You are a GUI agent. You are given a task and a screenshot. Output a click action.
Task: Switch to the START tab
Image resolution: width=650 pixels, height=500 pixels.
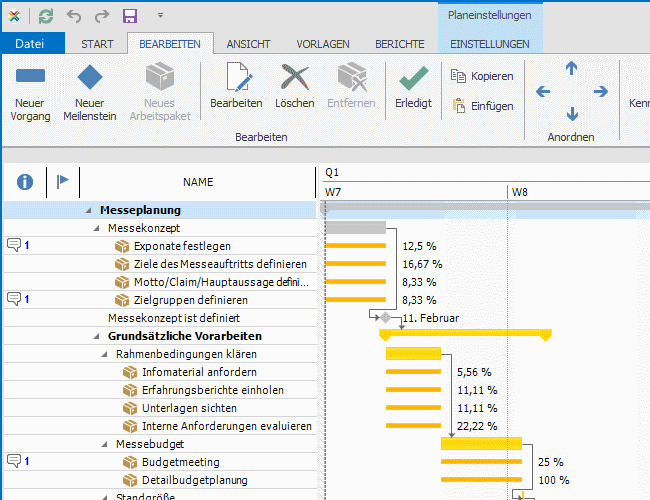coord(97,44)
